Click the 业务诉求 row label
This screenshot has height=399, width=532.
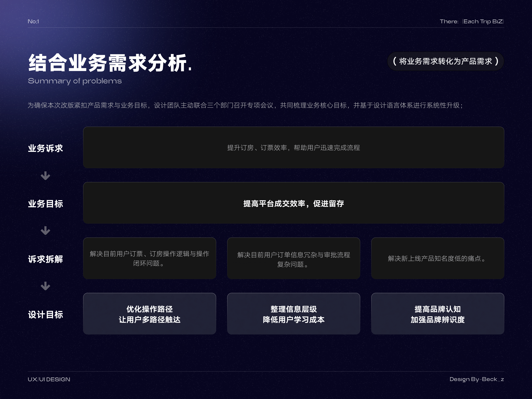point(45,148)
